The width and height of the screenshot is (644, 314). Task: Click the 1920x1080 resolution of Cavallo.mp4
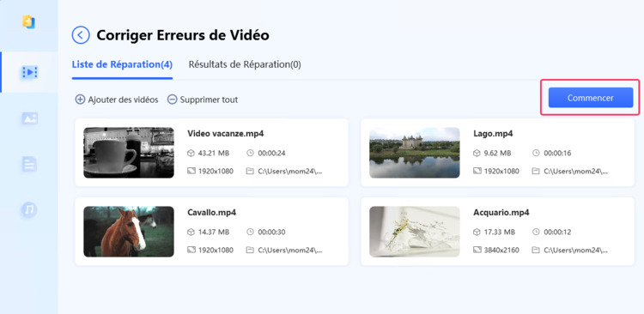point(216,250)
